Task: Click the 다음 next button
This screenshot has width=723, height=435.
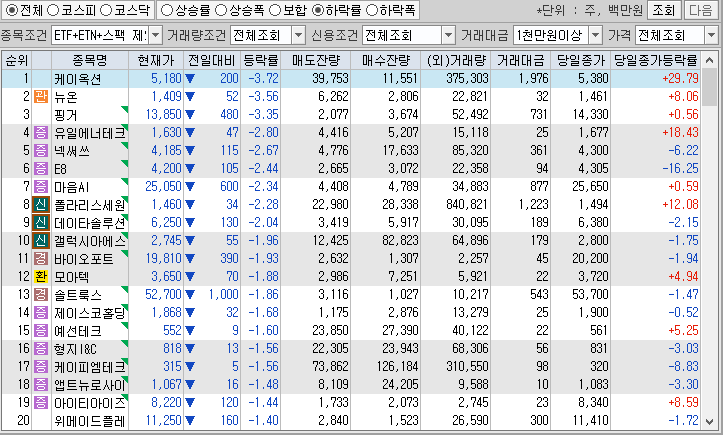Action: coord(701,10)
